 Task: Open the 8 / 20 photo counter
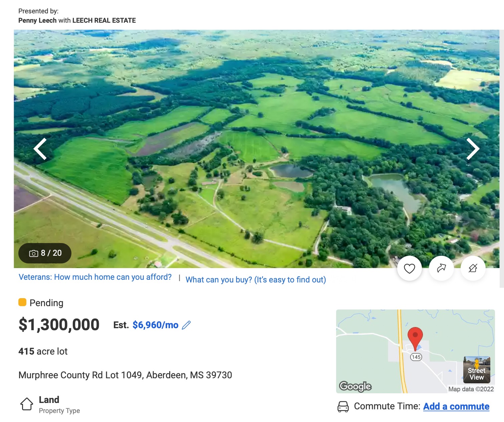45,253
